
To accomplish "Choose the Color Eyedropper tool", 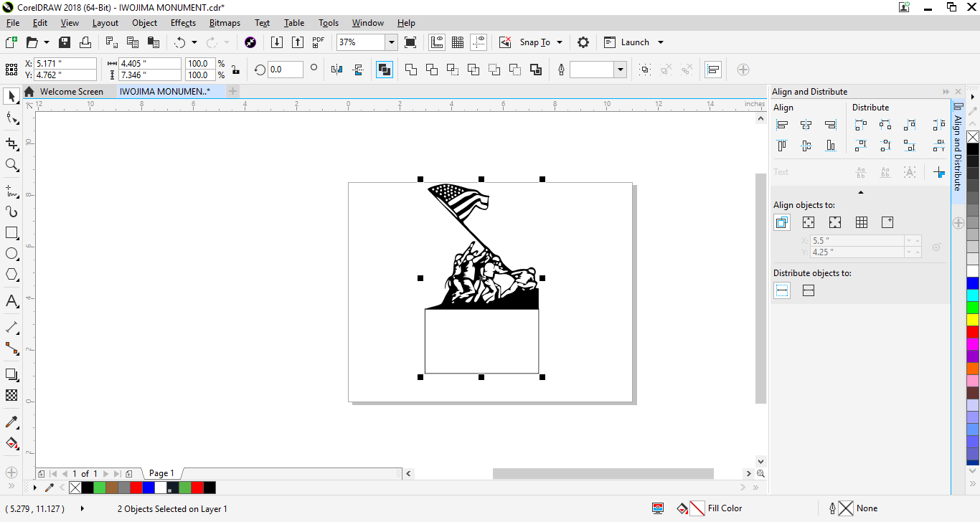I will pos(11,422).
